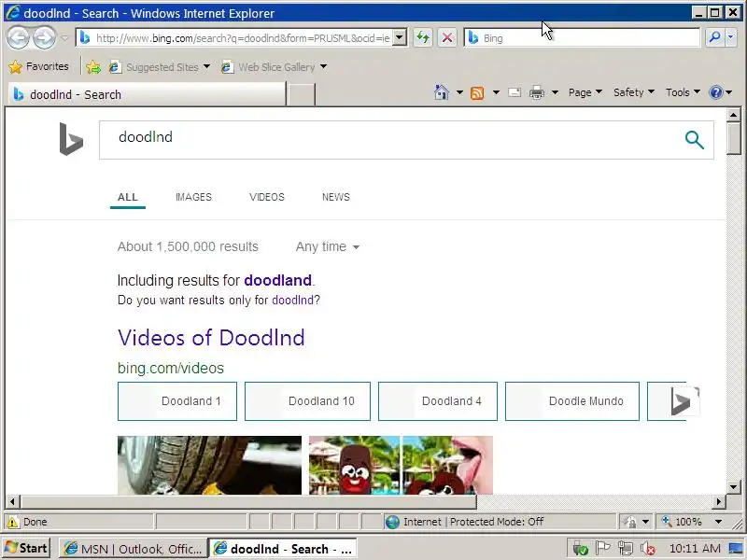Open the address bar URL dropdown
Screen dimensions: 747x560
coord(401,37)
